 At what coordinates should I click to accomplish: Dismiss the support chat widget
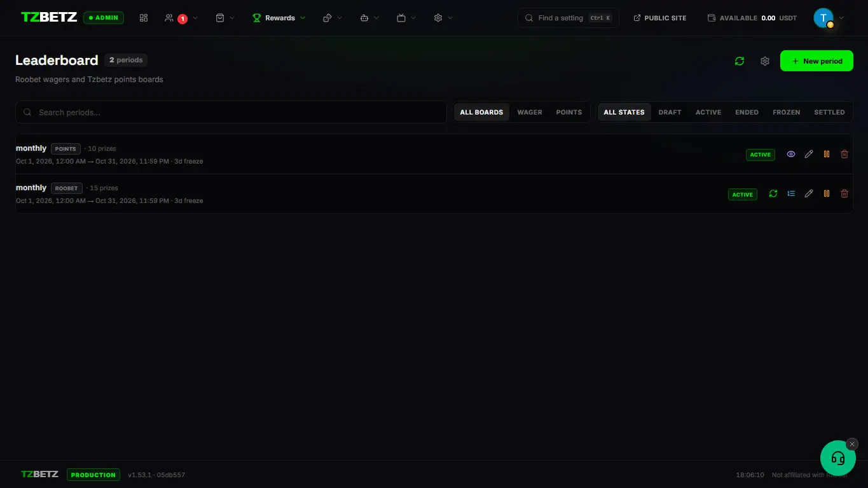[x=852, y=444]
